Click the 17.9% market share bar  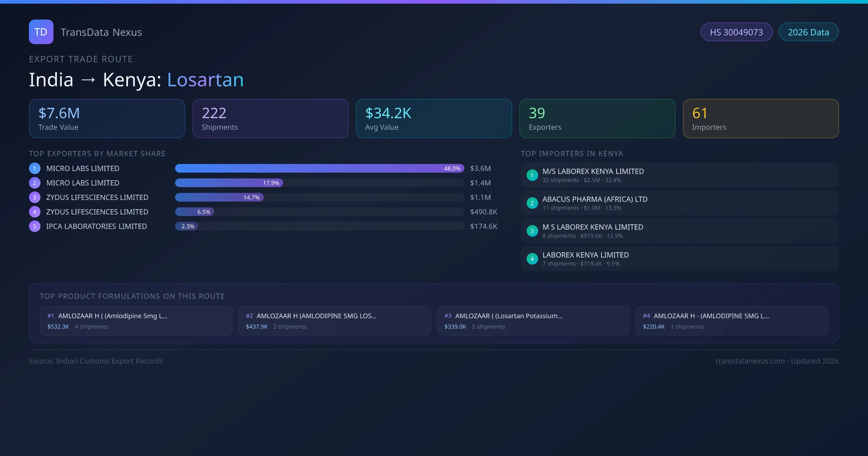click(x=229, y=183)
